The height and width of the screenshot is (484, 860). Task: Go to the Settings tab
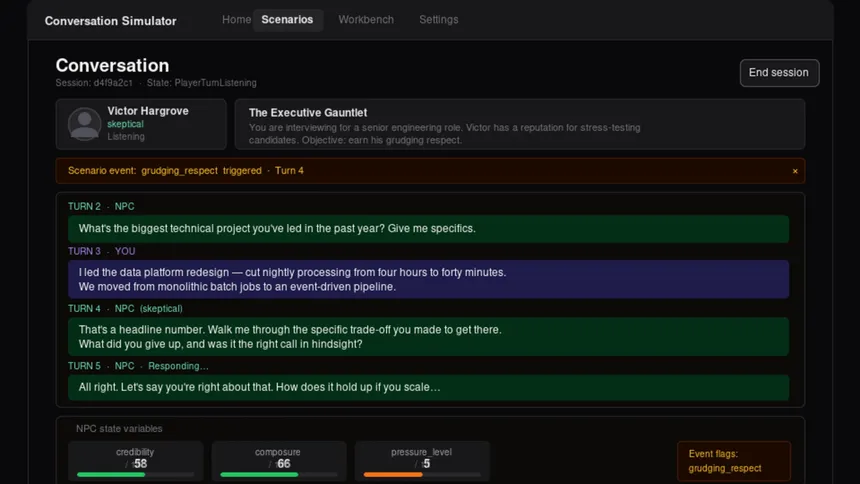439,20
